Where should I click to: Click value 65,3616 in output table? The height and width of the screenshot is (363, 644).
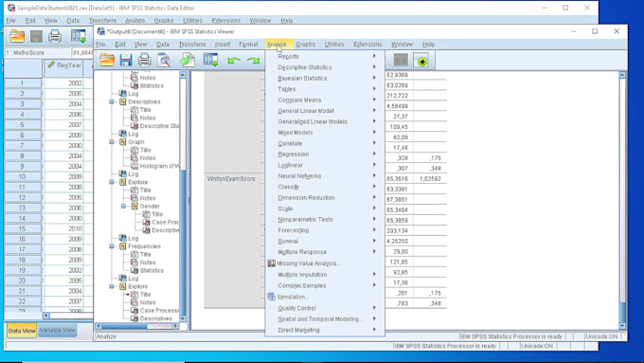click(397, 179)
